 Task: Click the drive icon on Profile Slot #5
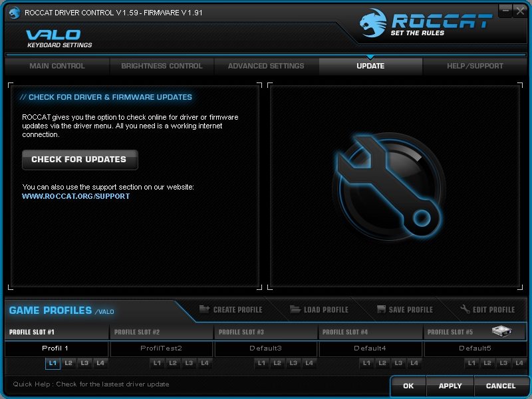[x=502, y=331]
